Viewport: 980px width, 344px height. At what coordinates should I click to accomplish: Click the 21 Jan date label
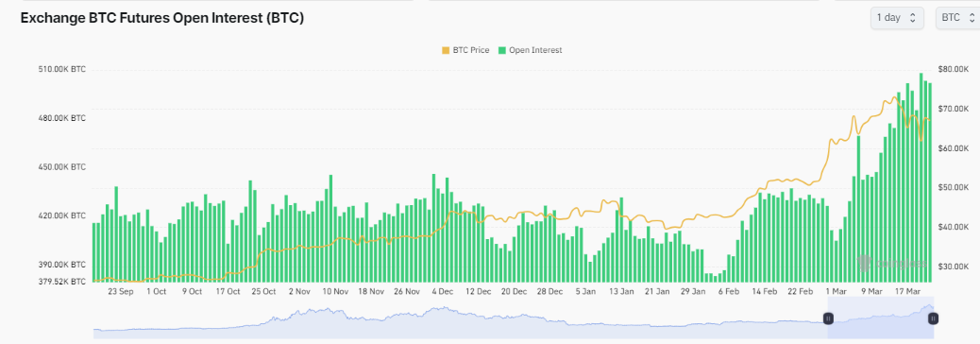[x=657, y=291]
